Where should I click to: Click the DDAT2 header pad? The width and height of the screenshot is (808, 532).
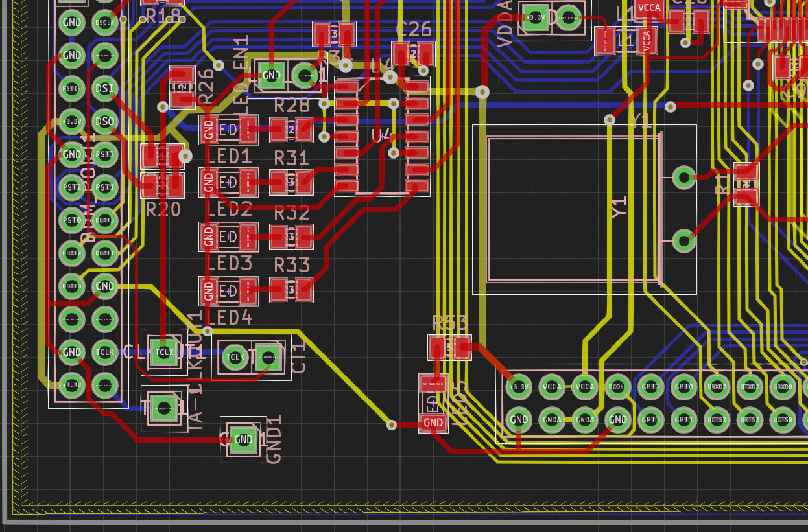click(x=71, y=253)
